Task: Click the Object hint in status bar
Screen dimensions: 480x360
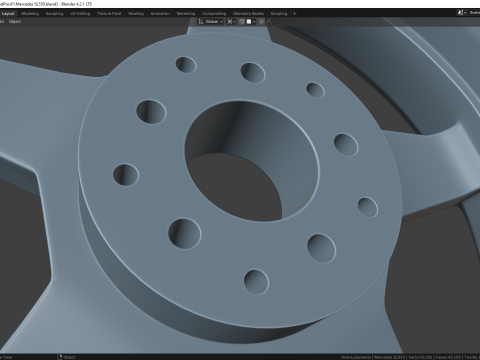Action: (x=66, y=357)
